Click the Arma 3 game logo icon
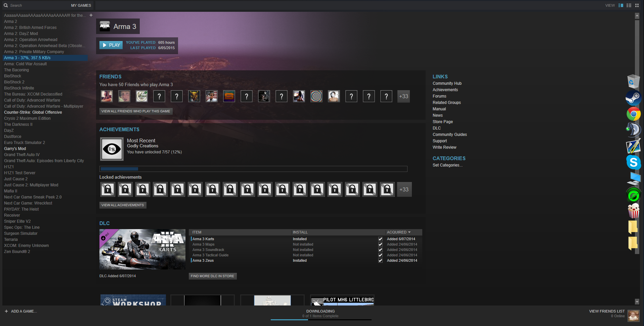 [x=105, y=26]
